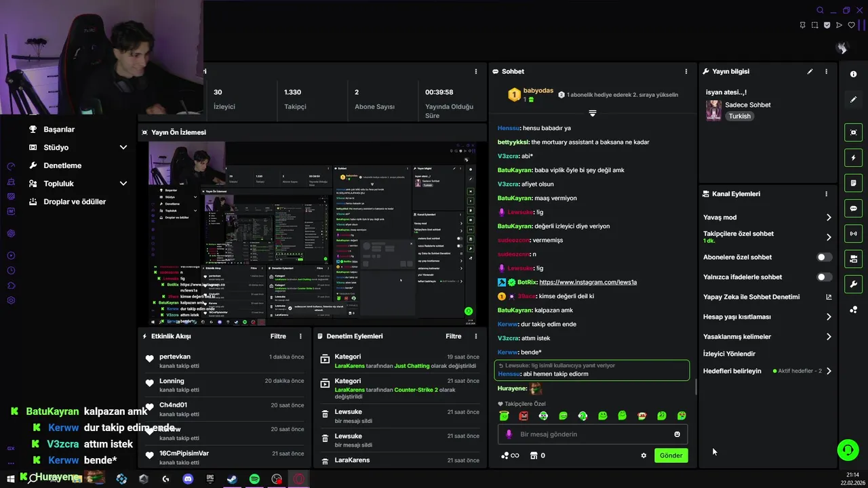868x488 pixels.
Task: Open three-dot menu in Kanal Eylemleri header
Action: pos(826,194)
